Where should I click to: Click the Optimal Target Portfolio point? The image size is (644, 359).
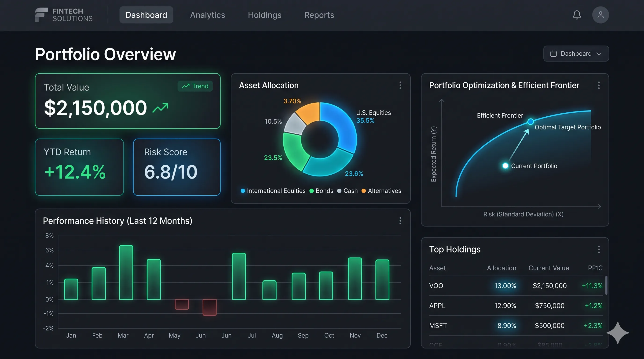coord(531,122)
